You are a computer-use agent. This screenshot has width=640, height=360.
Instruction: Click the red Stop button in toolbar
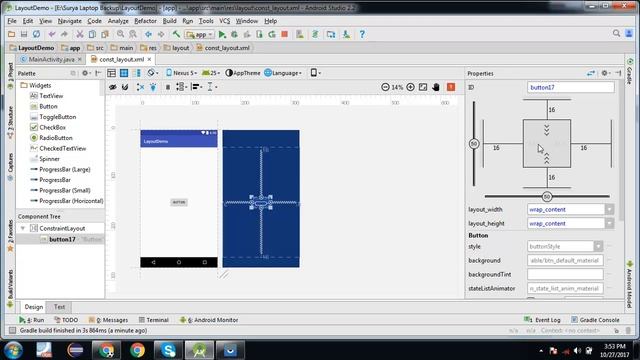pos(284,34)
